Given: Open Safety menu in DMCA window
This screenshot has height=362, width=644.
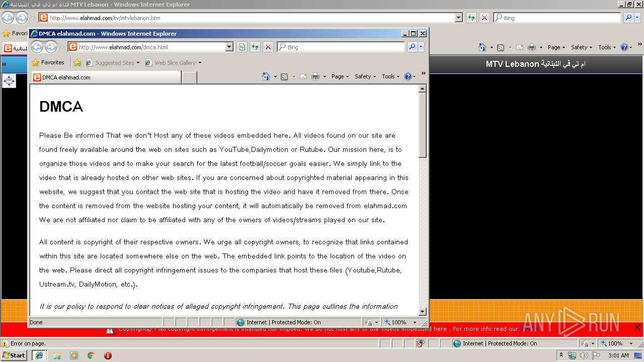Looking at the screenshot, I should tap(365, 76).
